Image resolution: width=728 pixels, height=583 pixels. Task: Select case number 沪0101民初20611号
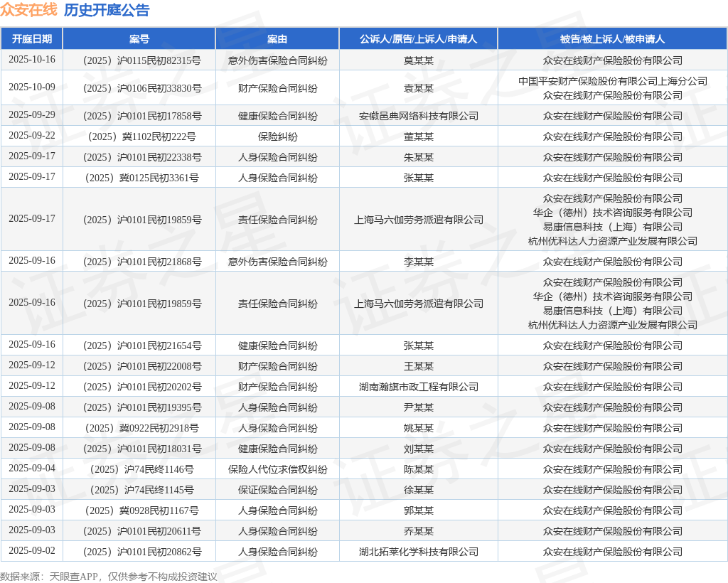(141, 531)
